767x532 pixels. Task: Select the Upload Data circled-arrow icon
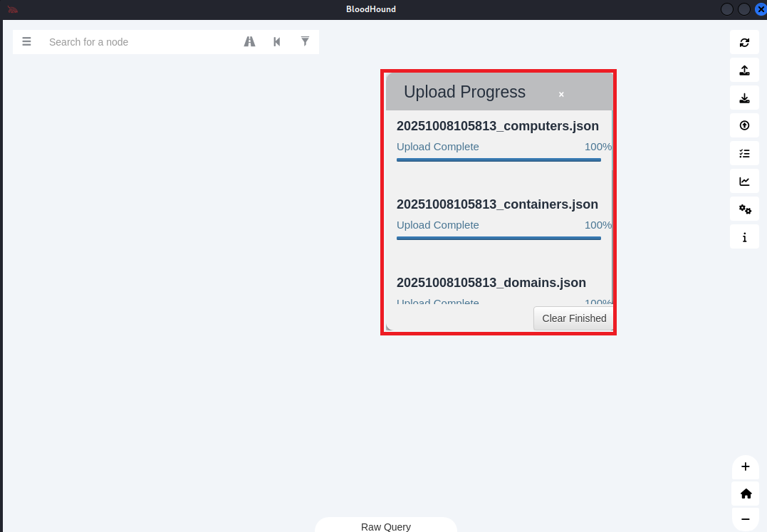pyautogui.click(x=744, y=125)
